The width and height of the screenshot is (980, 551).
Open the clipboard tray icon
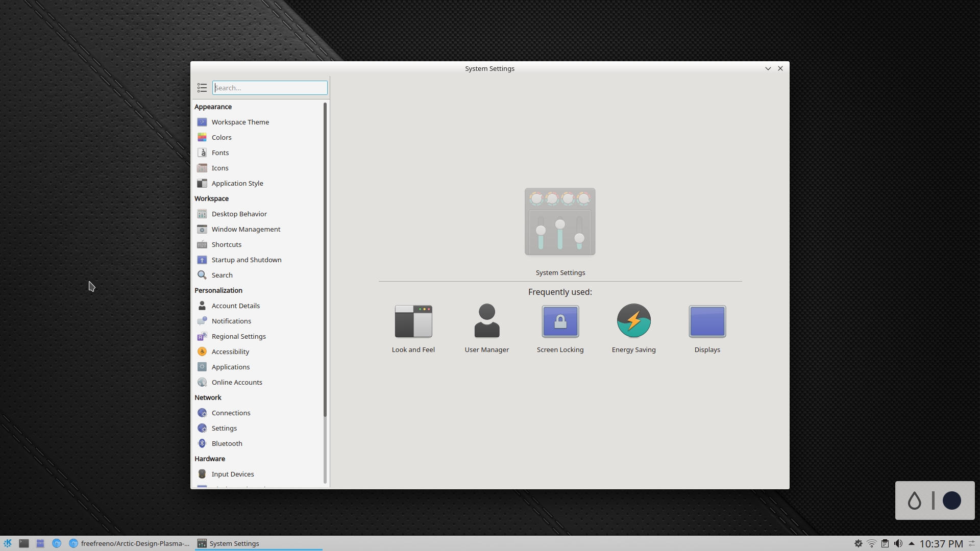(x=885, y=543)
